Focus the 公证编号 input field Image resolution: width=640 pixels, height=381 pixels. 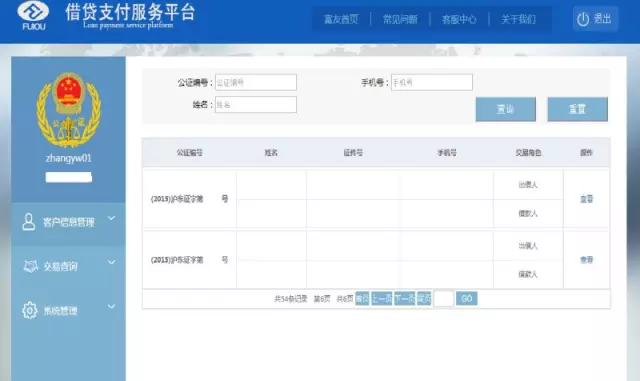[256, 82]
